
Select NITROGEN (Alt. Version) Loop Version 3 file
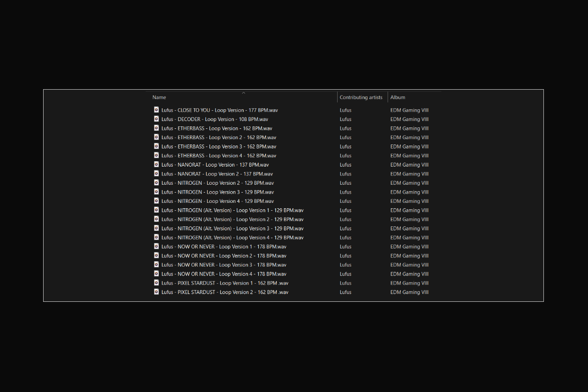click(232, 228)
